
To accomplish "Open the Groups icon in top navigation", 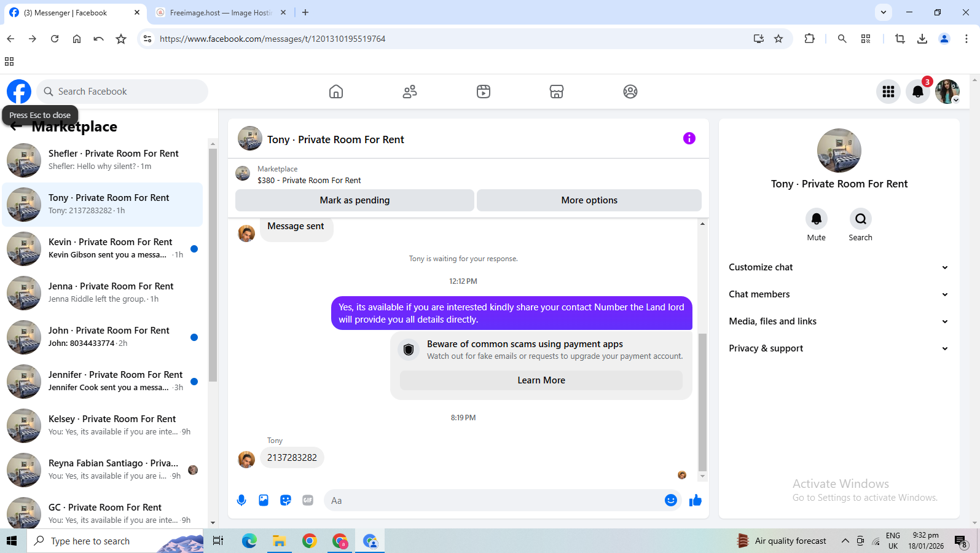I will 630,92.
